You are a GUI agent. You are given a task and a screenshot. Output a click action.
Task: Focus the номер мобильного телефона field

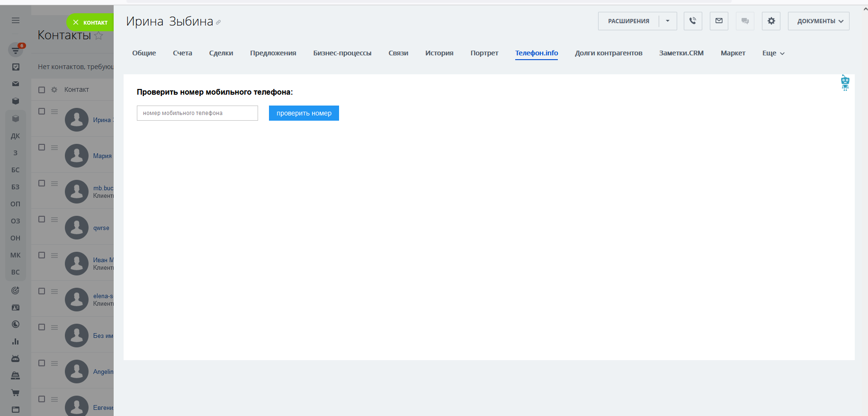coord(197,113)
